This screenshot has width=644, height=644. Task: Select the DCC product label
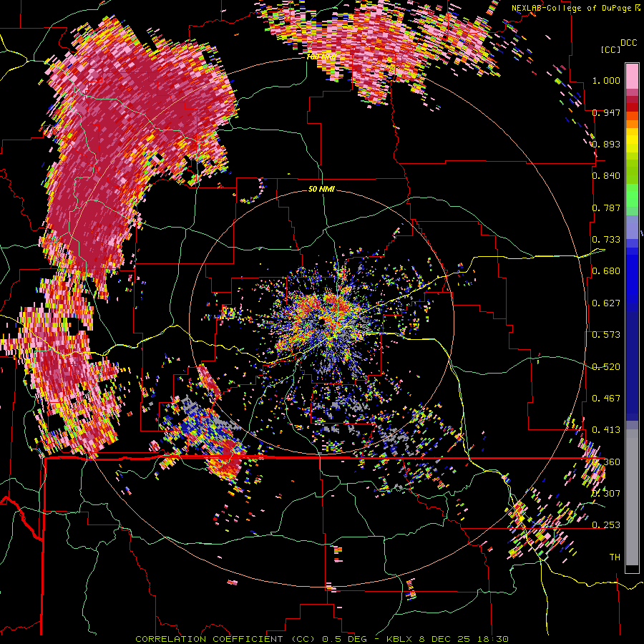point(628,43)
